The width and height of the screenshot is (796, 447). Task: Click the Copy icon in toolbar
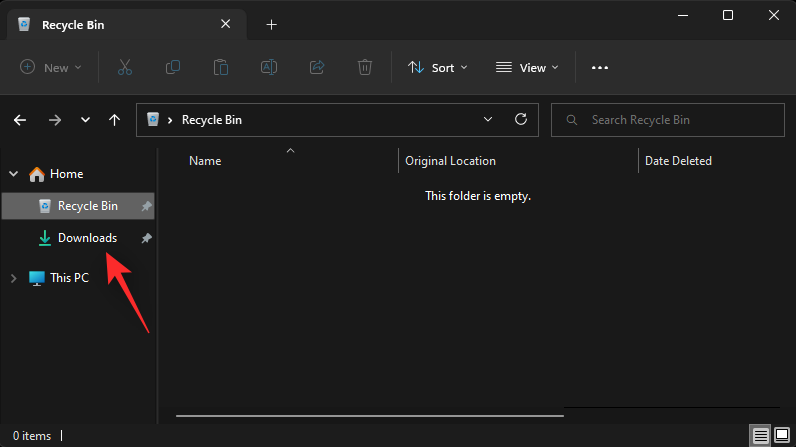[x=173, y=67]
